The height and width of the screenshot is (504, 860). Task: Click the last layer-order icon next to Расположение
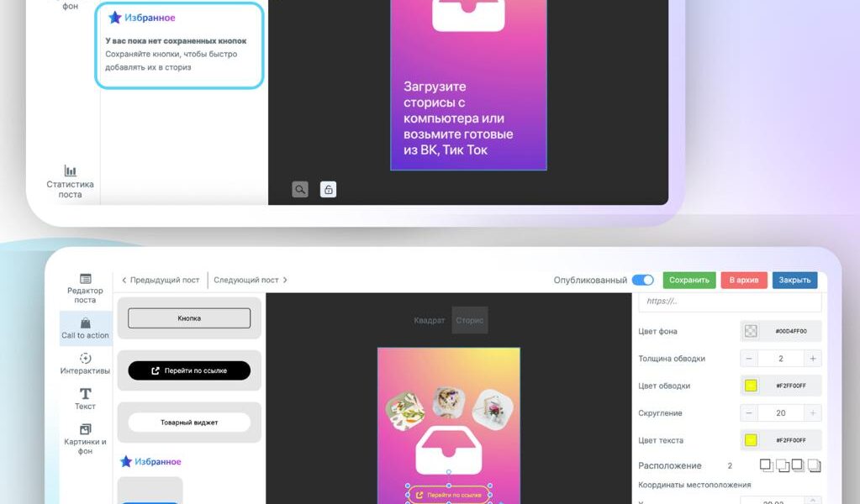click(x=815, y=465)
